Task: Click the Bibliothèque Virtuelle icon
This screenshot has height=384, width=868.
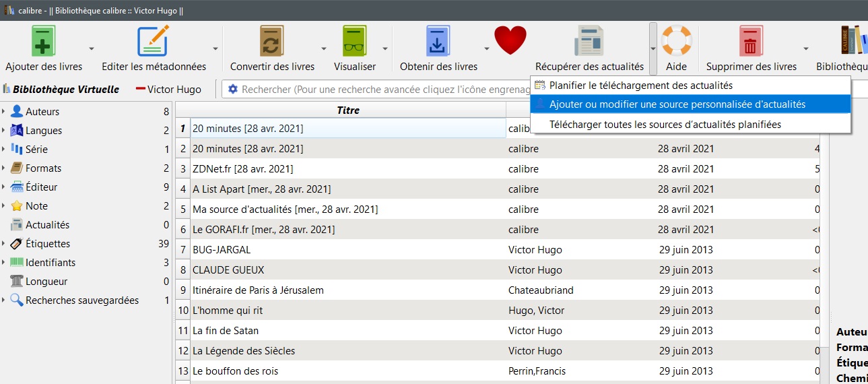Action: pos(7,89)
